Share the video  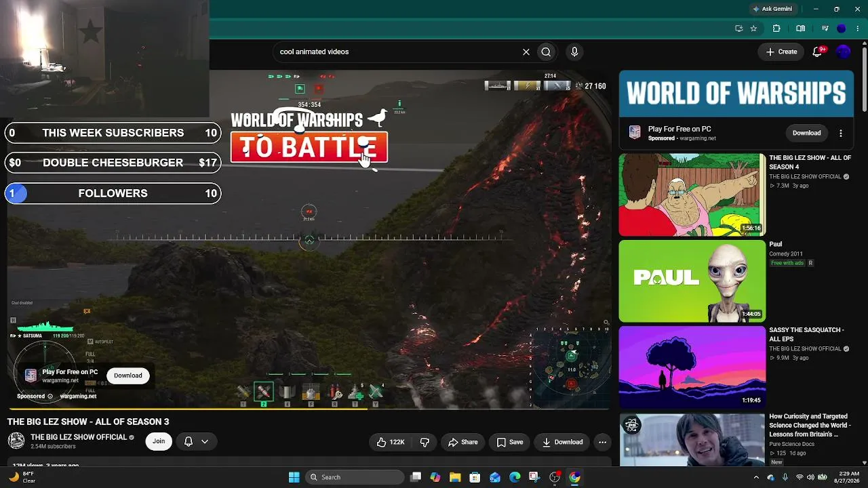(x=462, y=442)
